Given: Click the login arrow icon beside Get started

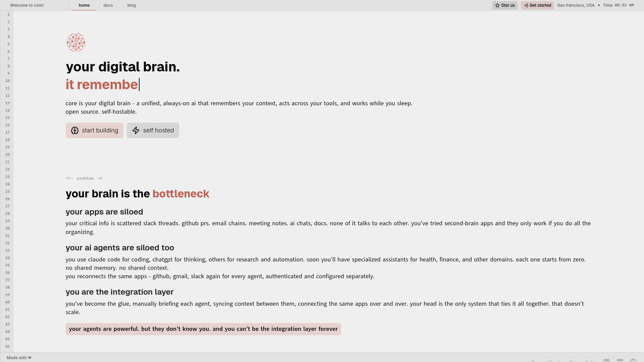Looking at the screenshot, I should pyautogui.click(x=526, y=5).
